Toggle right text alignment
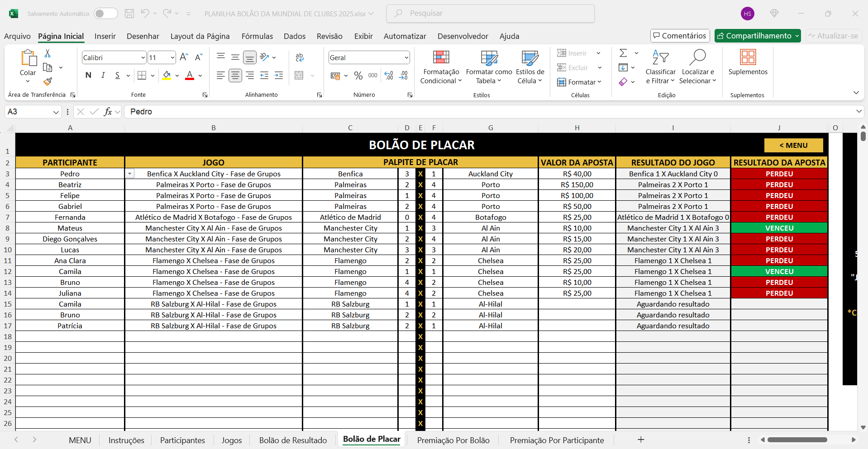Image resolution: width=868 pixels, height=449 pixels. coord(250,76)
